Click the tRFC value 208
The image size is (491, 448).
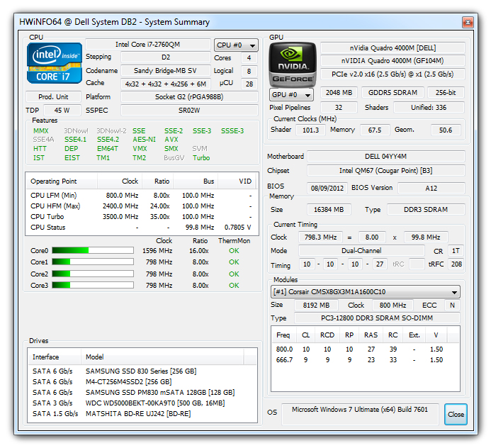pyautogui.click(x=456, y=264)
